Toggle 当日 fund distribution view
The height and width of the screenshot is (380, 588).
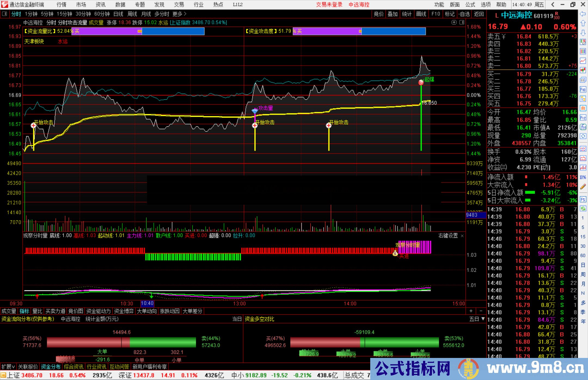pos(237,319)
